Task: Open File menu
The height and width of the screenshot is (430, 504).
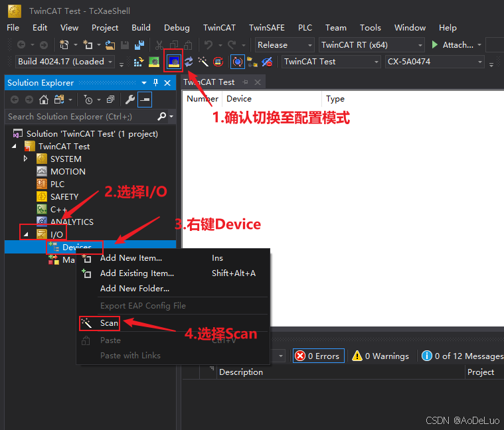Action: [x=13, y=28]
